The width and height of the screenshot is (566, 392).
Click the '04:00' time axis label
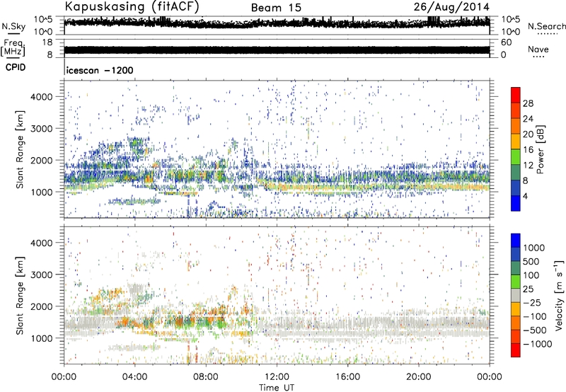pos(134,376)
